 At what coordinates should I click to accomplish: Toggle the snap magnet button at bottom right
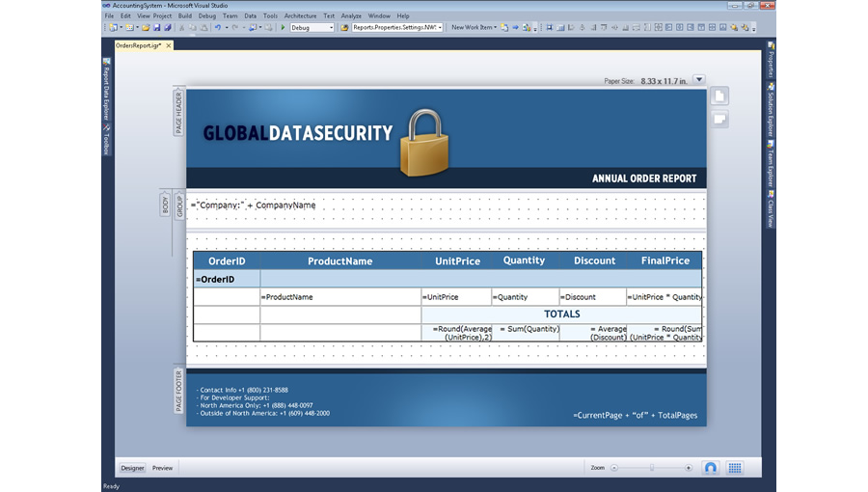tap(710, 468)
